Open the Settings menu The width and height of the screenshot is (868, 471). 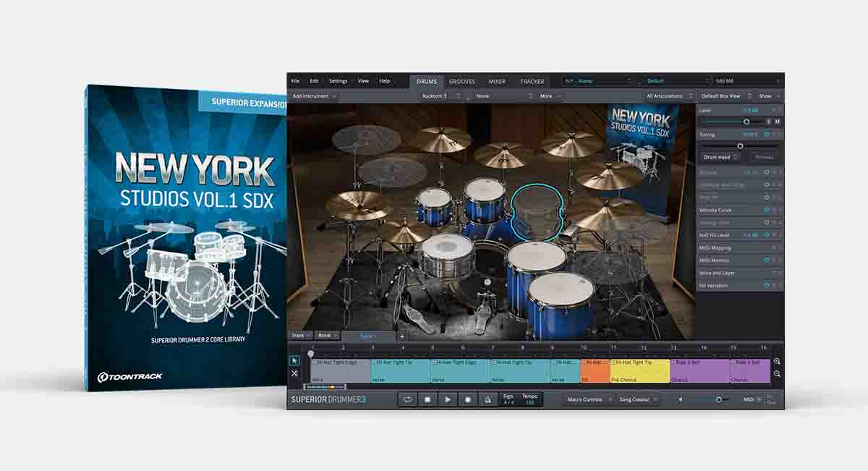[338, 81]
